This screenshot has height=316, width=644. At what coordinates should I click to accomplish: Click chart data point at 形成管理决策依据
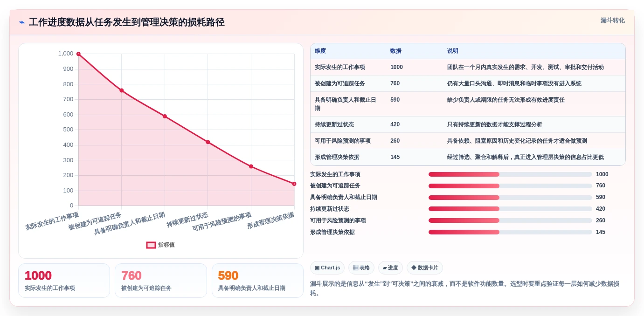pos(294,184)
